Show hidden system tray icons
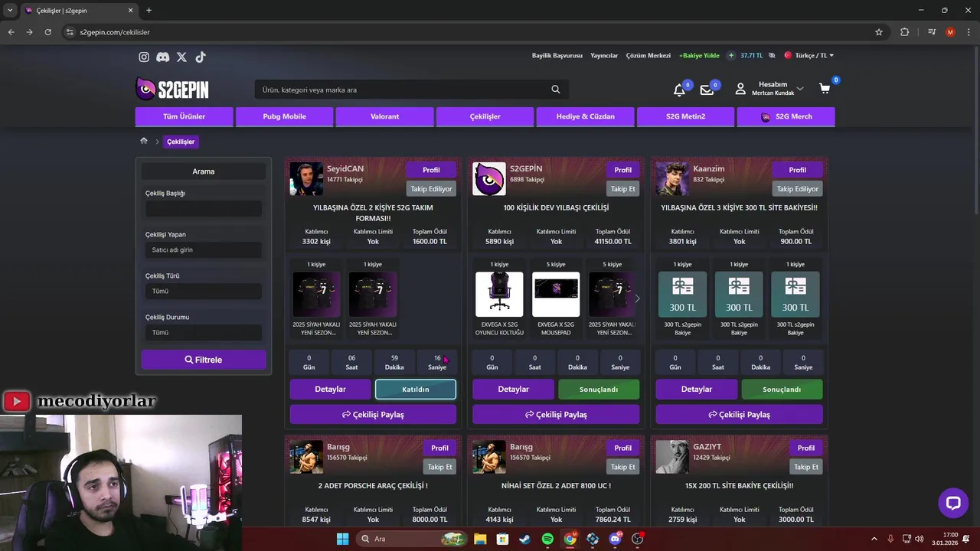Image resolution: width=980 pixels, height=551 pixels. click(874, 539)
